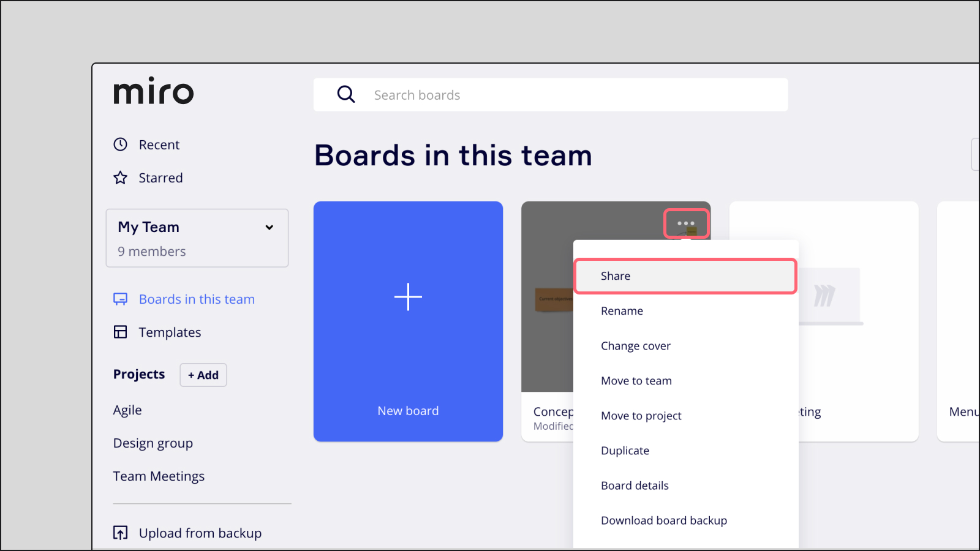Click the Templates layout icon
The image size is (980, 551).
click(x=121, y=332)
